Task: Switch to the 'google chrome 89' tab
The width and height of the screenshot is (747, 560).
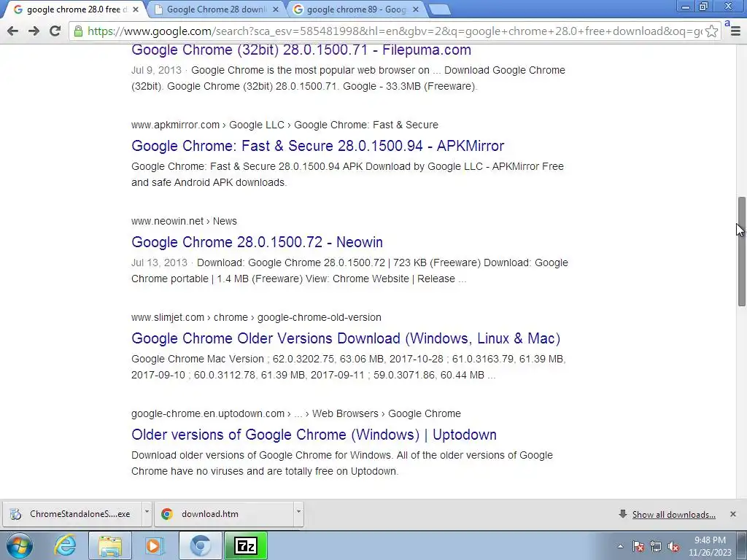Action: [356, 9]
